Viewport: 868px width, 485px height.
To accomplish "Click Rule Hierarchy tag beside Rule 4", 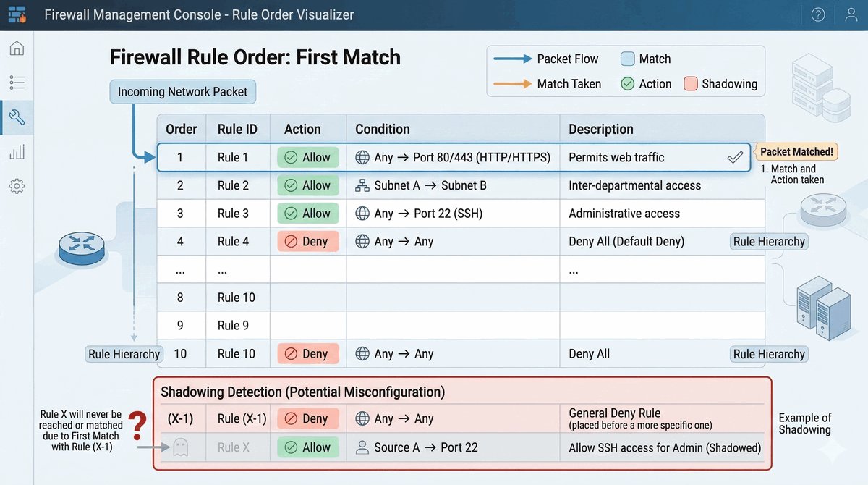I will (769, 242).
